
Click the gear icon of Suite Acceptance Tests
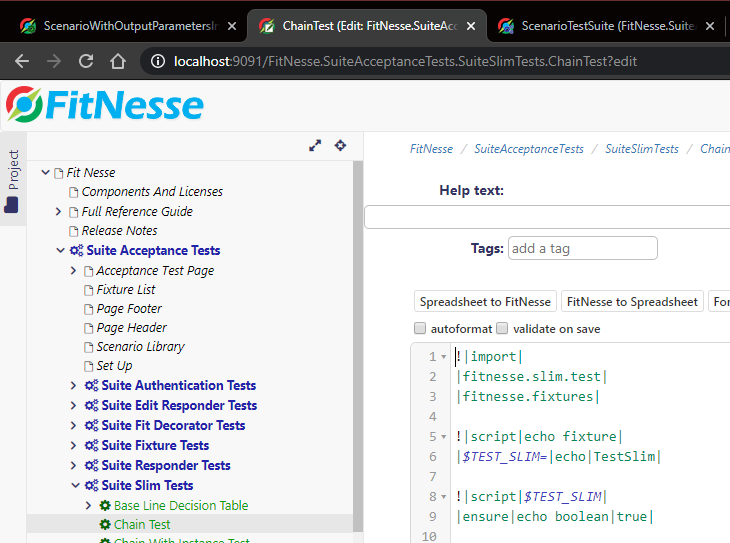[x=76, y=251]
